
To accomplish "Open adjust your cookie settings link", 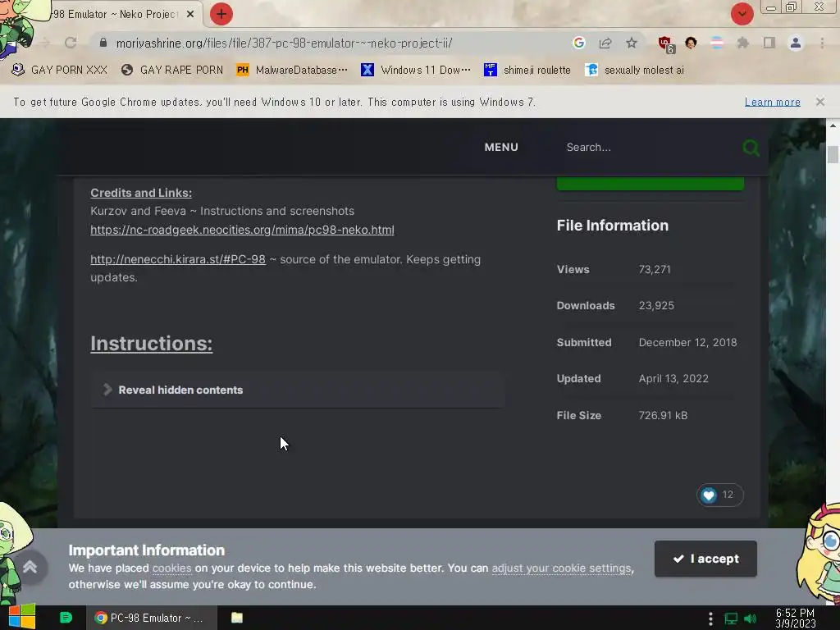I will coord(561,568).
